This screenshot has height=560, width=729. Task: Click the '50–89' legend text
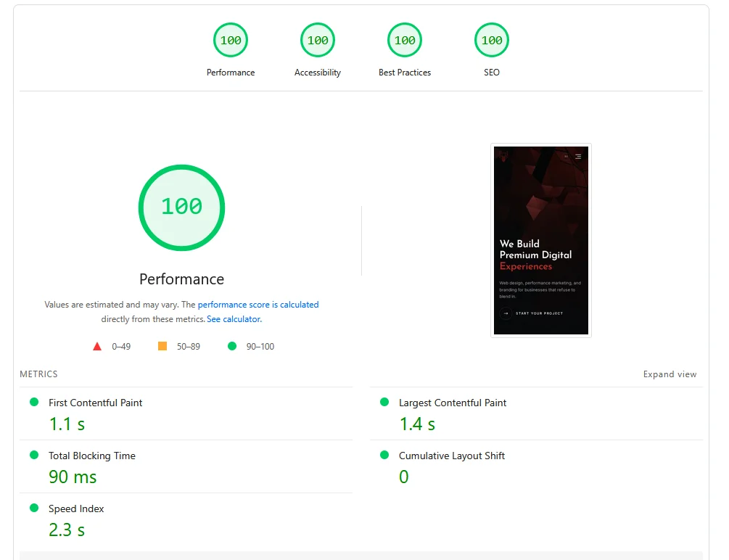point(189,347)
